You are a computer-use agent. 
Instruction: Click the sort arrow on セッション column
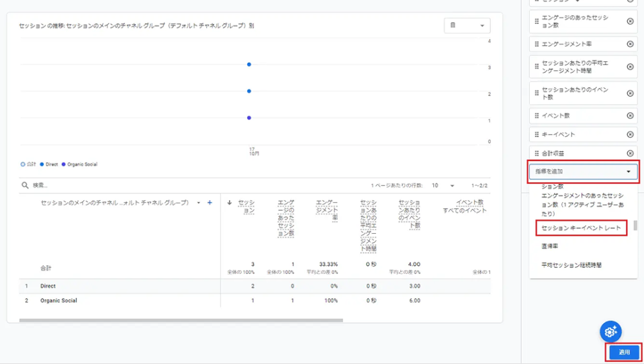pos(230,203)
